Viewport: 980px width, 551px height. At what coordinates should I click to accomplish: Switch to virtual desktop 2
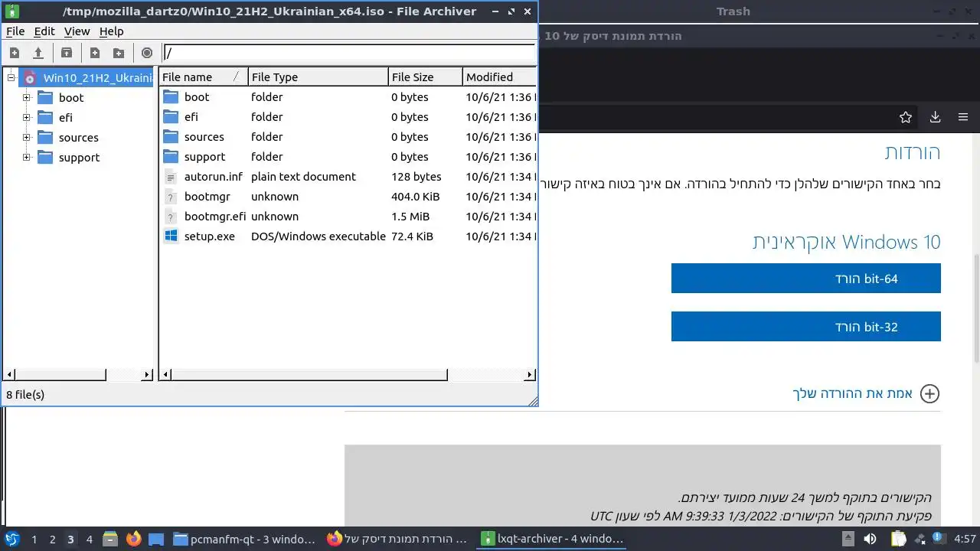tap(52, 540)
